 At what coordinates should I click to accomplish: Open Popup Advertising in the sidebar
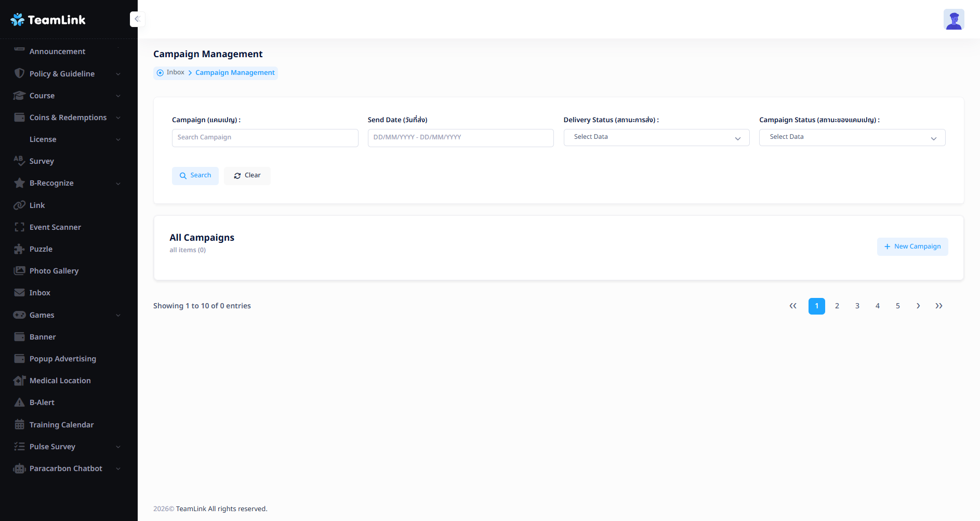point(62,359)
